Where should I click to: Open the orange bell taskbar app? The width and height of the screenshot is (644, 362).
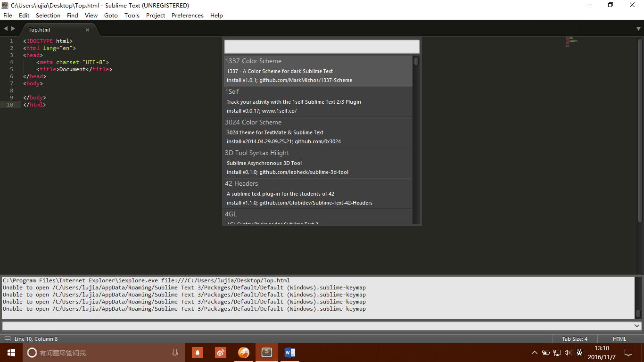click(198, 353)
